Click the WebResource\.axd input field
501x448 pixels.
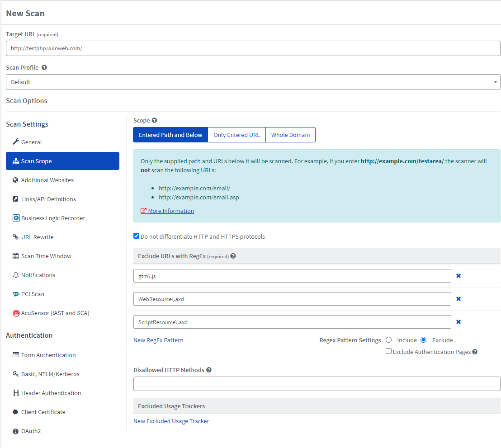pos(293,299)
